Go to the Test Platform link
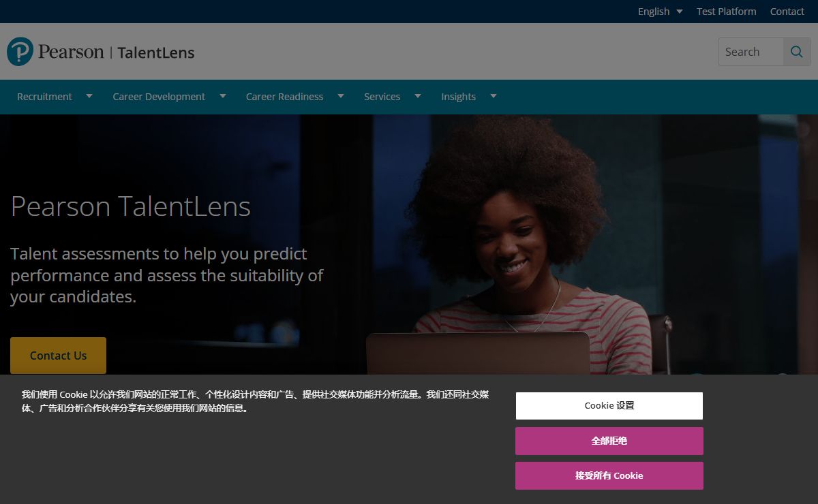Viewport: 818px width, 504px height. [x=726, y=12]
